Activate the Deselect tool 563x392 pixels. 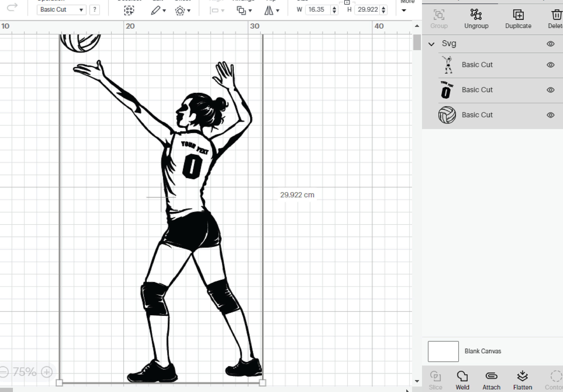click(129, 10)
